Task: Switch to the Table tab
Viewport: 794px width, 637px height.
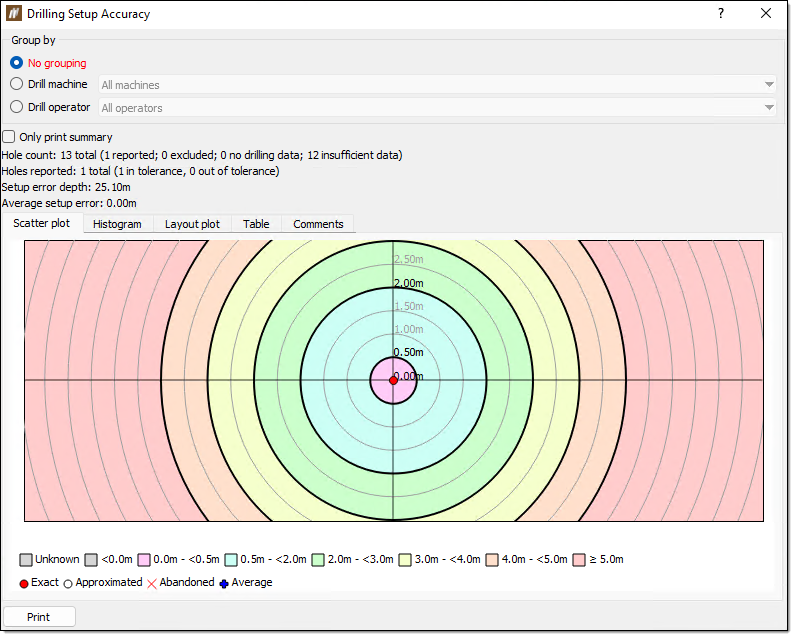Action: point(257,224)
